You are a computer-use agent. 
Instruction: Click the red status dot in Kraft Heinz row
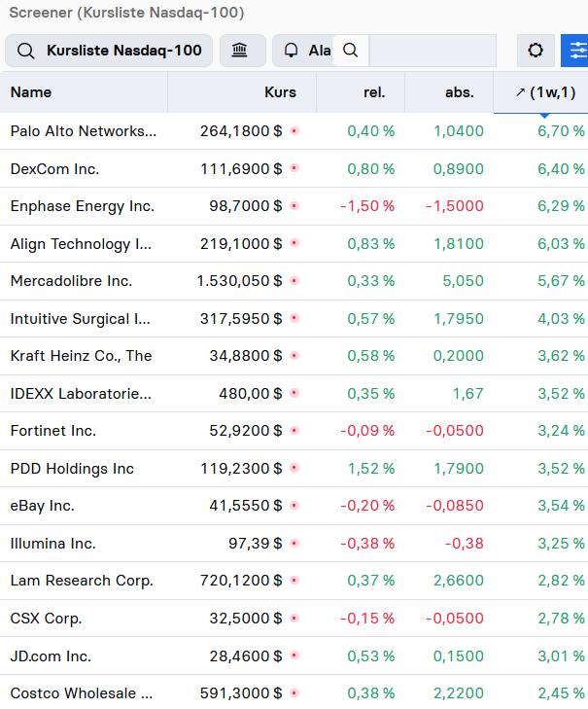[x=294, y=356]
